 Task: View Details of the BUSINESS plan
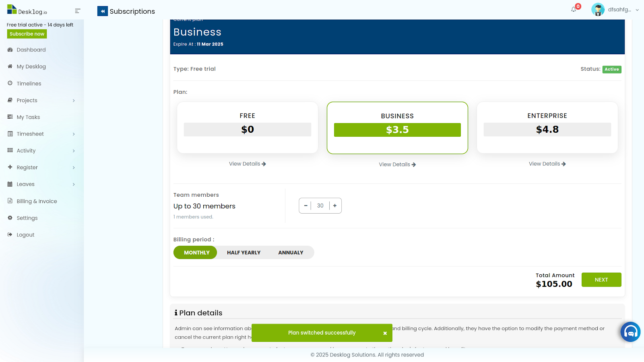pyautogui.click(x=397, y=165)
